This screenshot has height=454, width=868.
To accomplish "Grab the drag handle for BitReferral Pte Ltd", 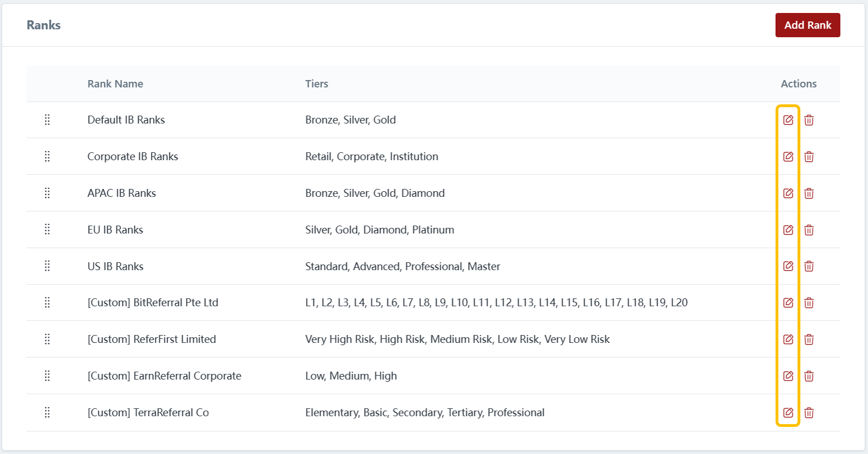I will click(x=47, y=303).
